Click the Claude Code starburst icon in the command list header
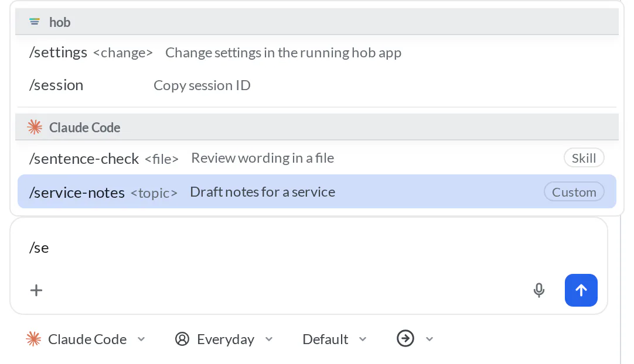 pyautogui.click(x=35, y=127)
